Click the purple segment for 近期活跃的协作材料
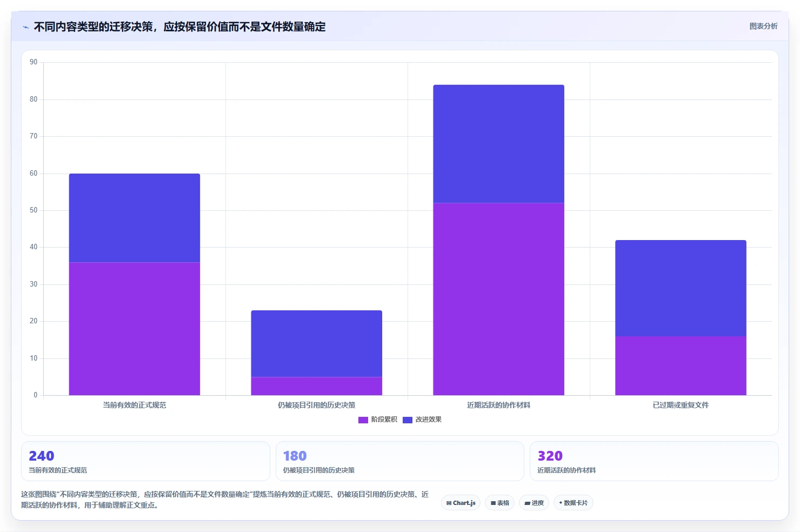The image size is (800, 532). click(498, 299)
